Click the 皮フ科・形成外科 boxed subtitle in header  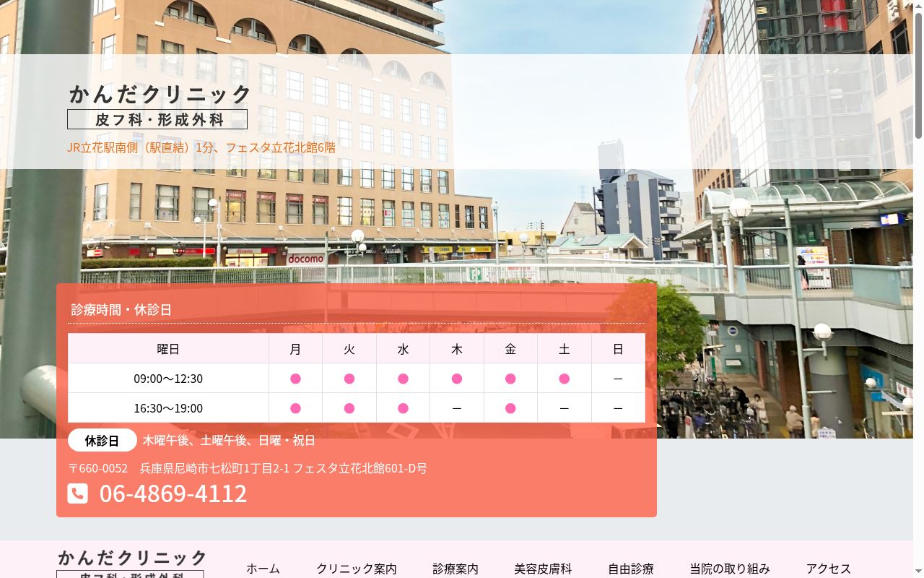157,119
